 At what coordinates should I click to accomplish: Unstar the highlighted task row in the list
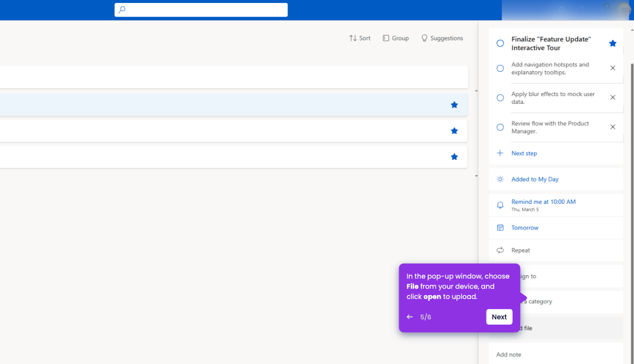coord(454,105)
